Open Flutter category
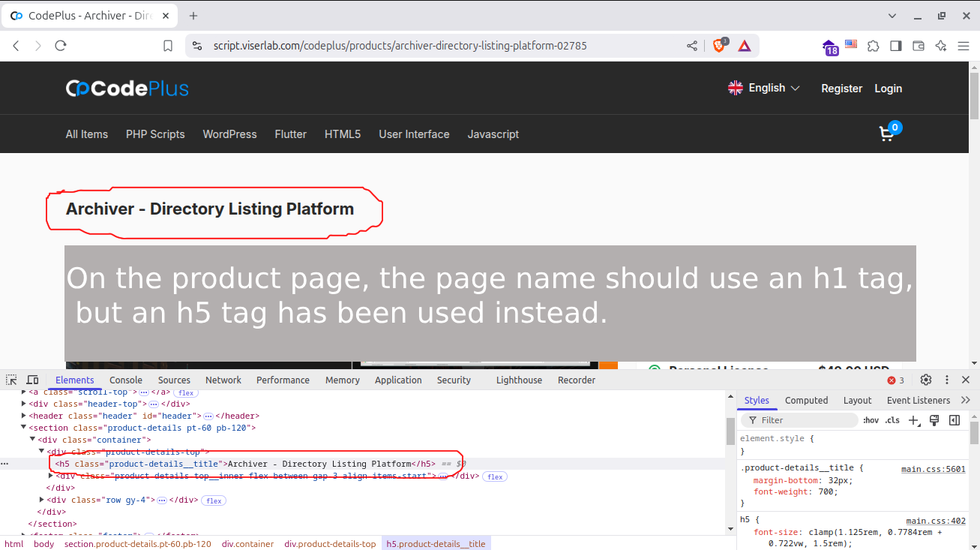This screenshot has height=550, width=980. coord(290,134)
